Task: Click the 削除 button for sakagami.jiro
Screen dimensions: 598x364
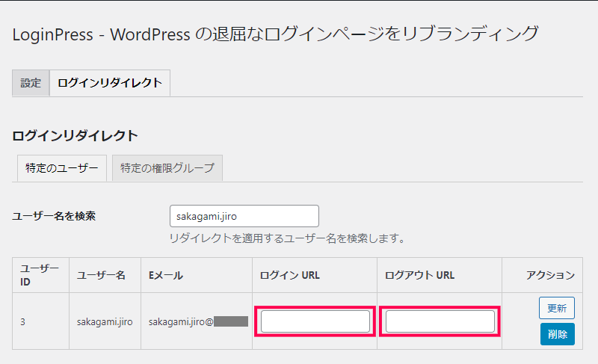Action: [x=557, y=334]
